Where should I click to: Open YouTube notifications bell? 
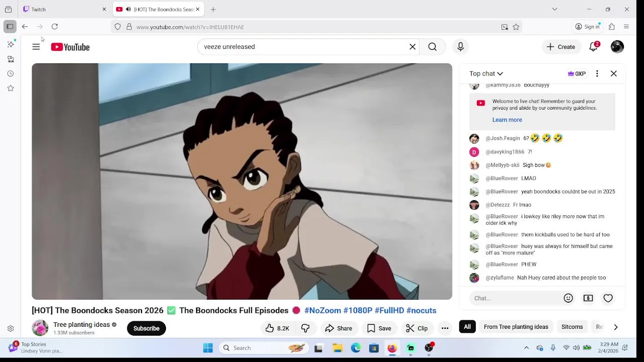coord(594,47)
